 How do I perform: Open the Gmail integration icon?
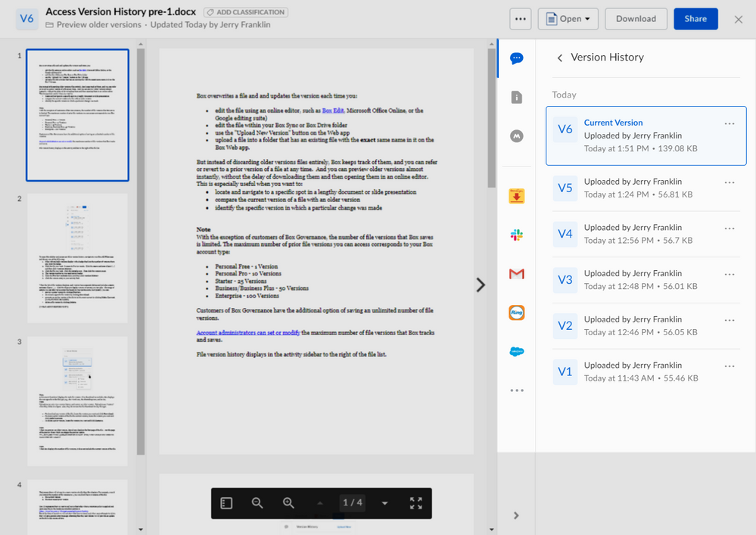coord(516,274)
